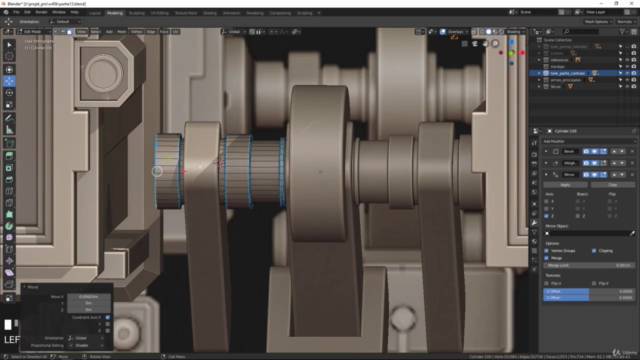Click the camera view viewport gizmo
The image size is (640, 360).
pyautogui.click(x=475, y=44)
